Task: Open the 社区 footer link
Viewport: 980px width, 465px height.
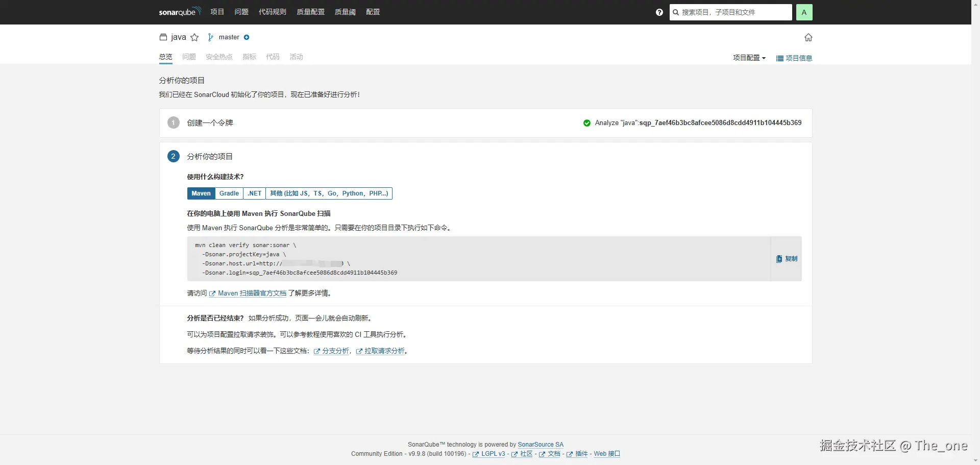Action: pyautogui.click(x=522, y=454)
